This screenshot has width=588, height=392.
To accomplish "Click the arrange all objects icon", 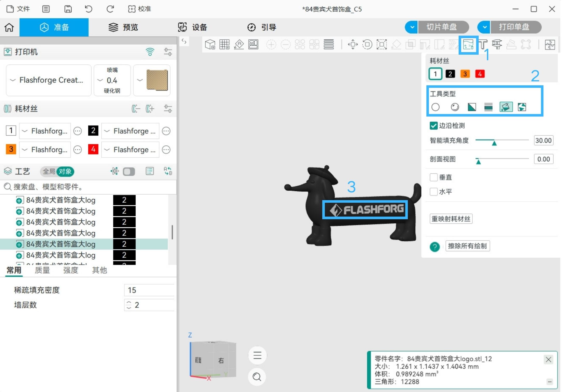I will (x=253, y=44).
